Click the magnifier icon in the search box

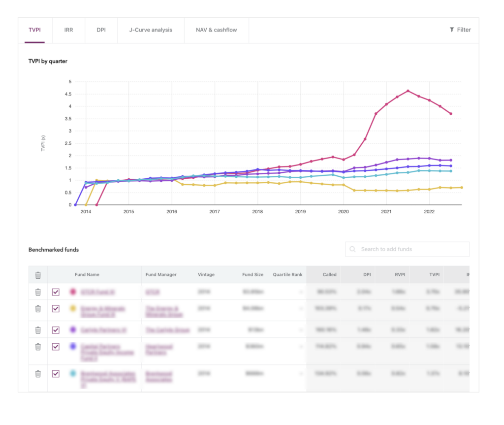[x=352, y=249]
